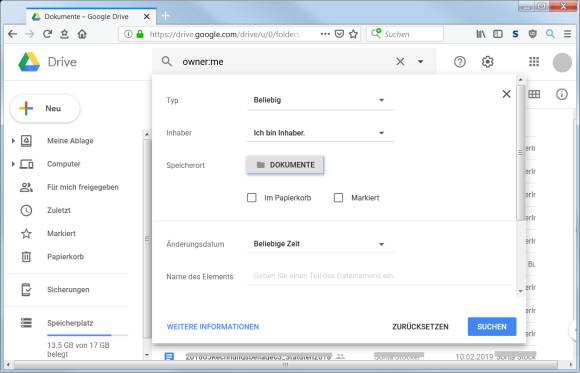
Task: Open Sicherungen in sidebar
Action: point(68,289)
